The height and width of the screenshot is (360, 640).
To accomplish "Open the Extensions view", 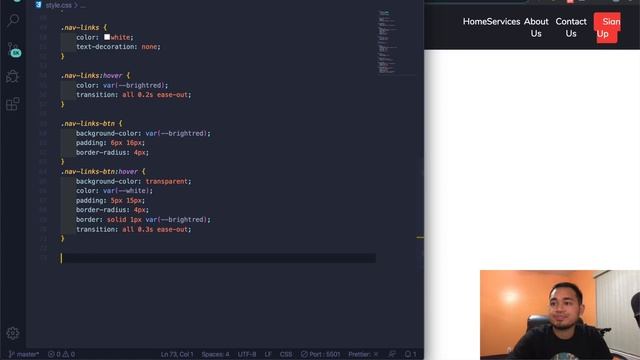I will click(x=13, y=104).
